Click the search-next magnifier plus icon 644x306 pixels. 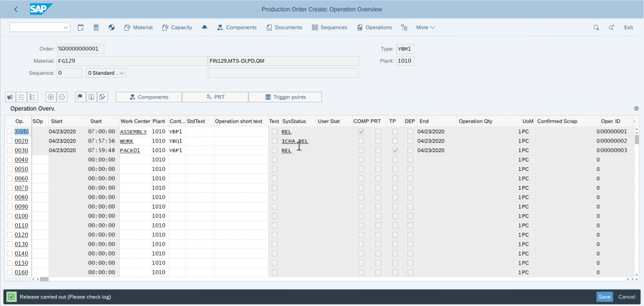[x=611, y=28]
